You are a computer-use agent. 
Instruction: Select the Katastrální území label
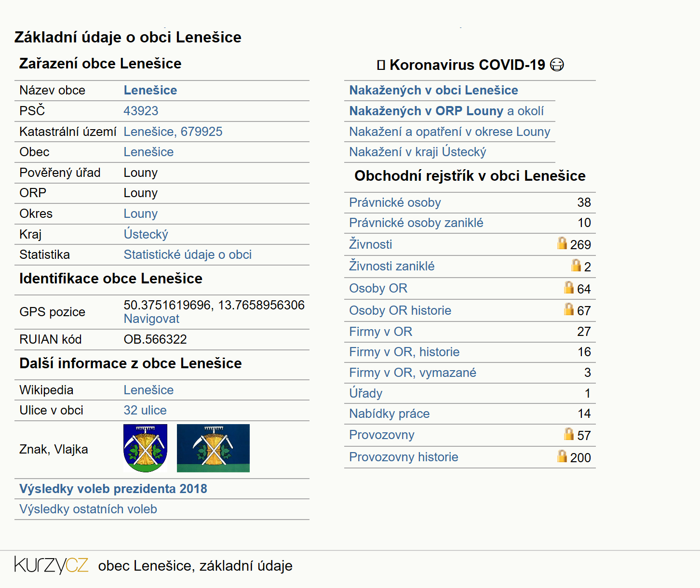(x=68, y=132)
